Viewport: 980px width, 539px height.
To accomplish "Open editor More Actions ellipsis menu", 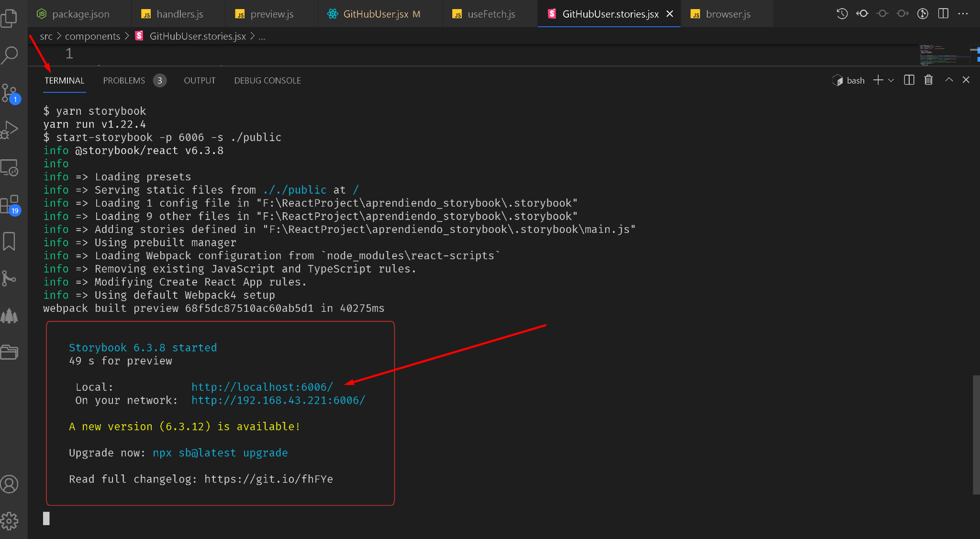I will [963, 14].
